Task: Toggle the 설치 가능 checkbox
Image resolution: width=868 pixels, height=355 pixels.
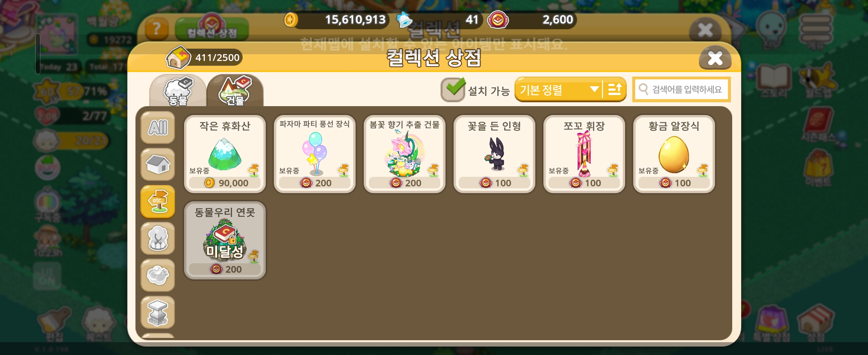Action: tap(453, 90)
